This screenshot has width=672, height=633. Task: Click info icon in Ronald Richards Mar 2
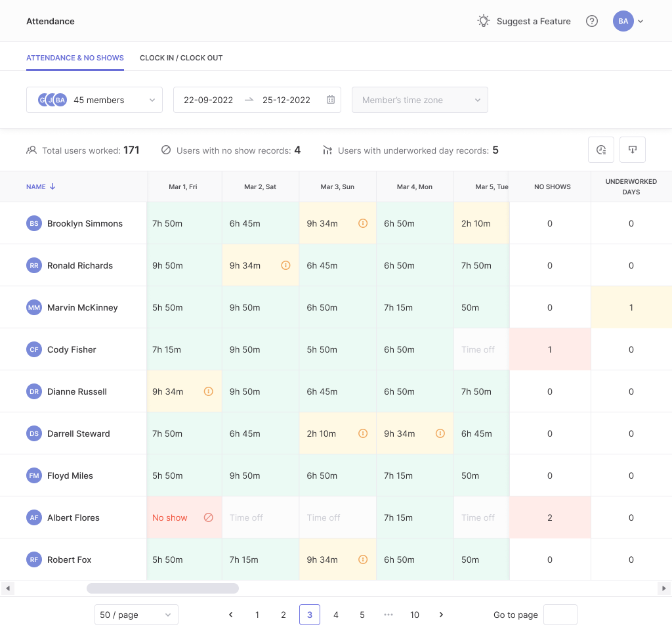click(x=286, y=265)
